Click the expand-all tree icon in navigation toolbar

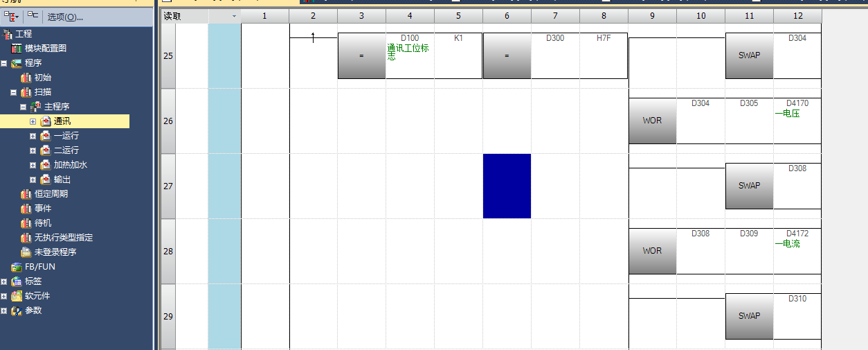click(10, 16)
